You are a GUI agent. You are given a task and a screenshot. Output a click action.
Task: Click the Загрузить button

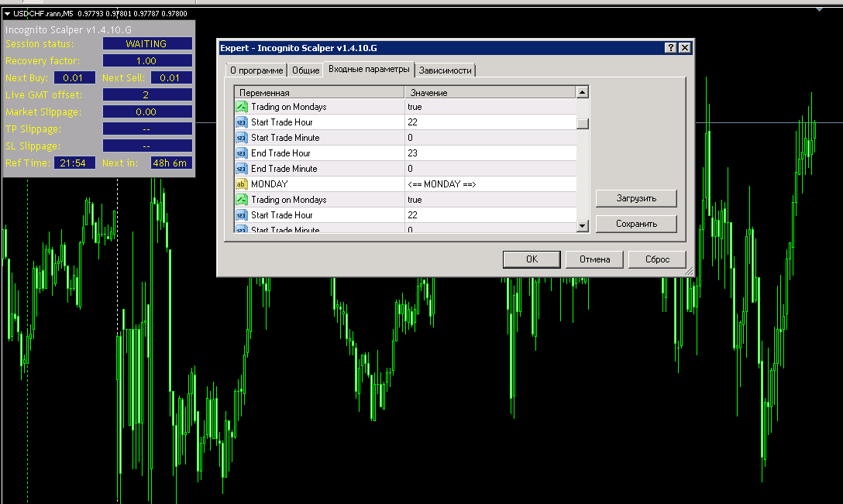[636, 198]
